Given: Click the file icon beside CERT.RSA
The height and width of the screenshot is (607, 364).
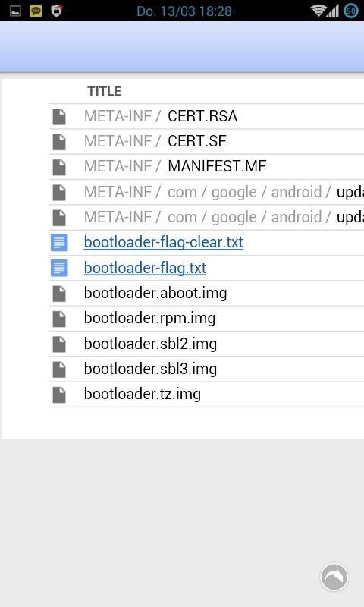Looking at the screenshot, I should pyautogui.click(x=59, y=117).
